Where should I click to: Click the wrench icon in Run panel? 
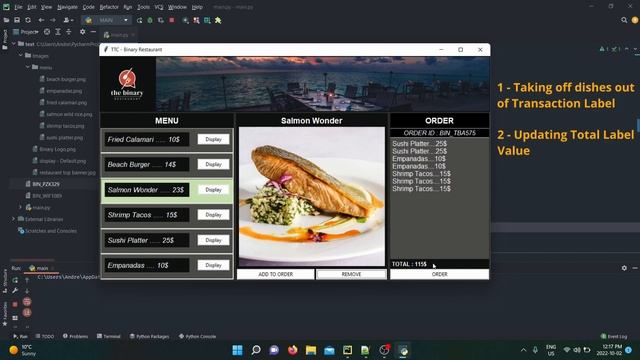[15, 291]
